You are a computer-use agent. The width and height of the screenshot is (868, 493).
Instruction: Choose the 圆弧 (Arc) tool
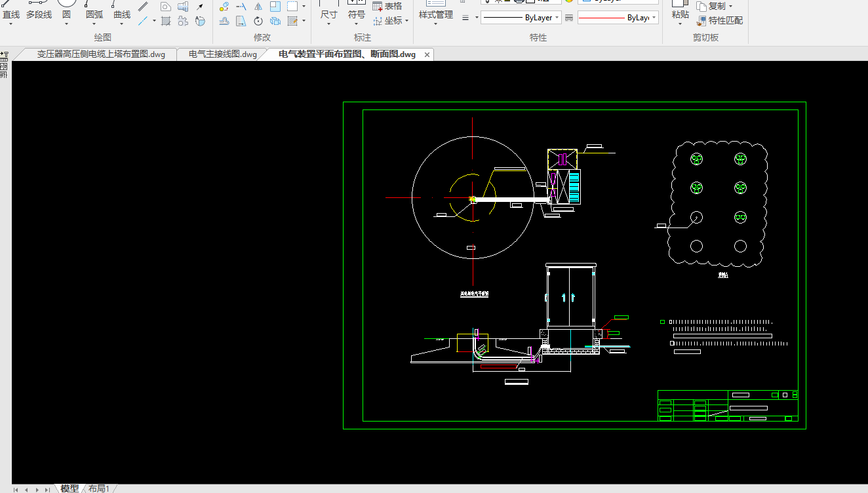coord(94,14)
